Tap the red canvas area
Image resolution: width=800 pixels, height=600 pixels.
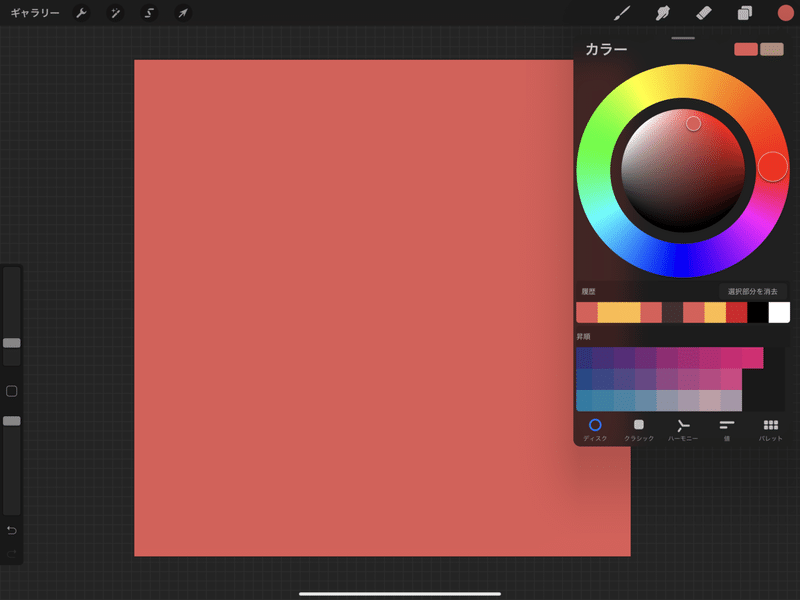point(354,308)
